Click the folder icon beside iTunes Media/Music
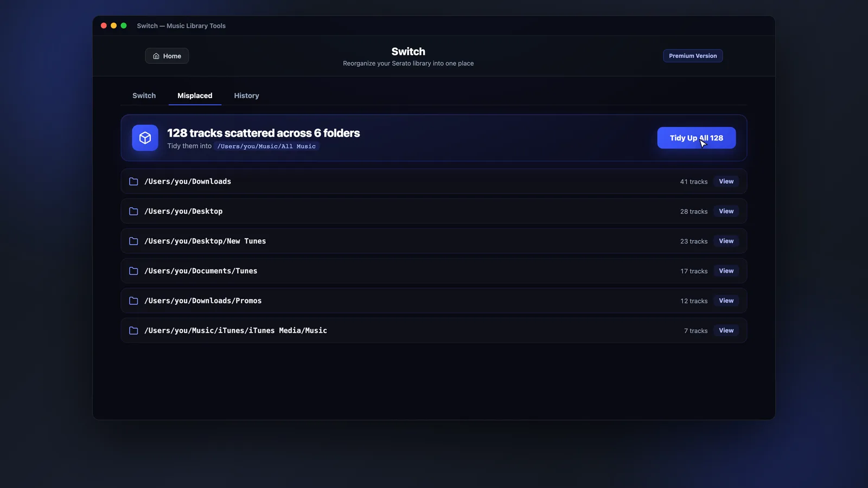Viewport: 868px width, 488px height. click(x=133, y=331)
